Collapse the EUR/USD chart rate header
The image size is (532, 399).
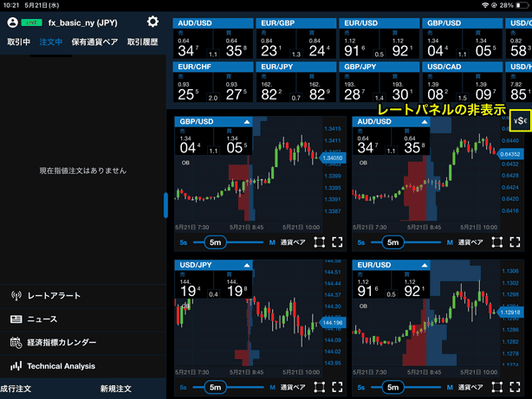click(x=425, y=265)
